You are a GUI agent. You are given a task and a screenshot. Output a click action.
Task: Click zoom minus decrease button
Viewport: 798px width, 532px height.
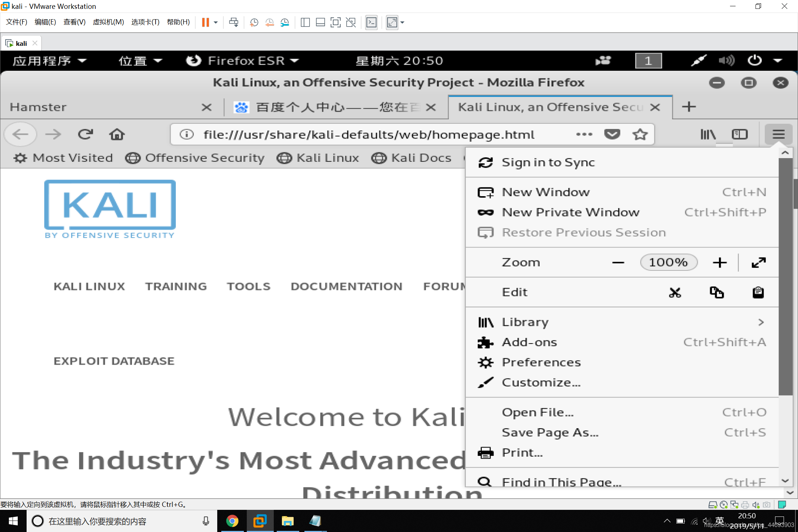tap(617, 262)
